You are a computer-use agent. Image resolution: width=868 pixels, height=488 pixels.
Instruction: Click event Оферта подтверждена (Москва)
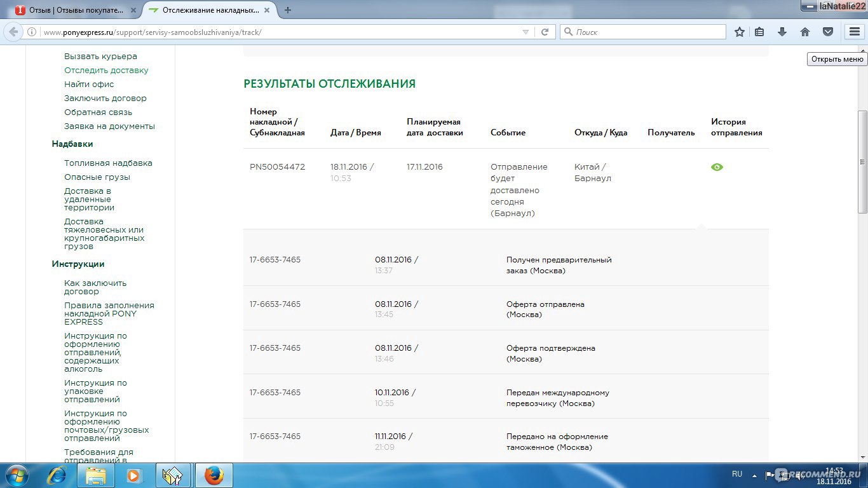coord(550,353)
